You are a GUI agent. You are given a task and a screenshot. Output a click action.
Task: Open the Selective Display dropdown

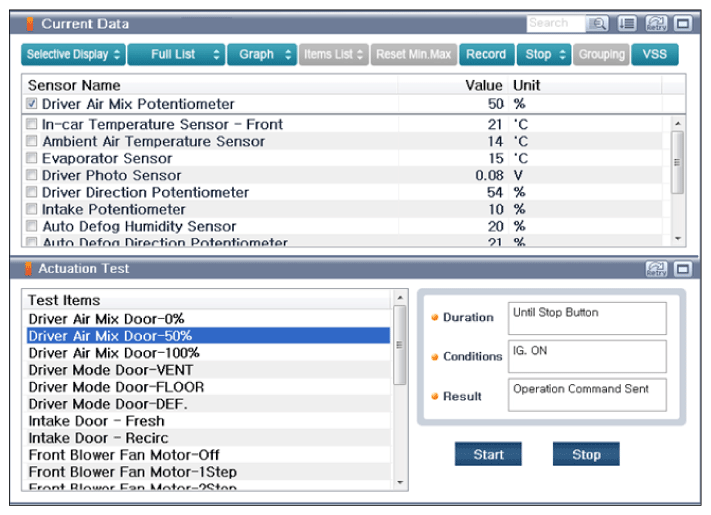73,54
